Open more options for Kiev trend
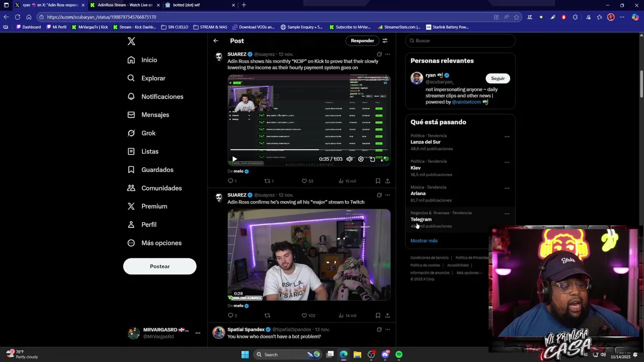 coord(507,162)
